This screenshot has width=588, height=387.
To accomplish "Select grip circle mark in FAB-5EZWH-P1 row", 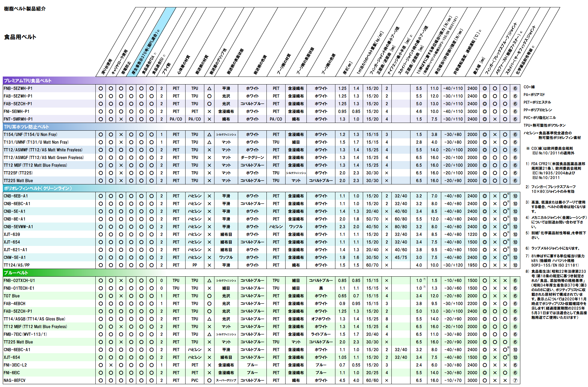I will pos(209,96).
